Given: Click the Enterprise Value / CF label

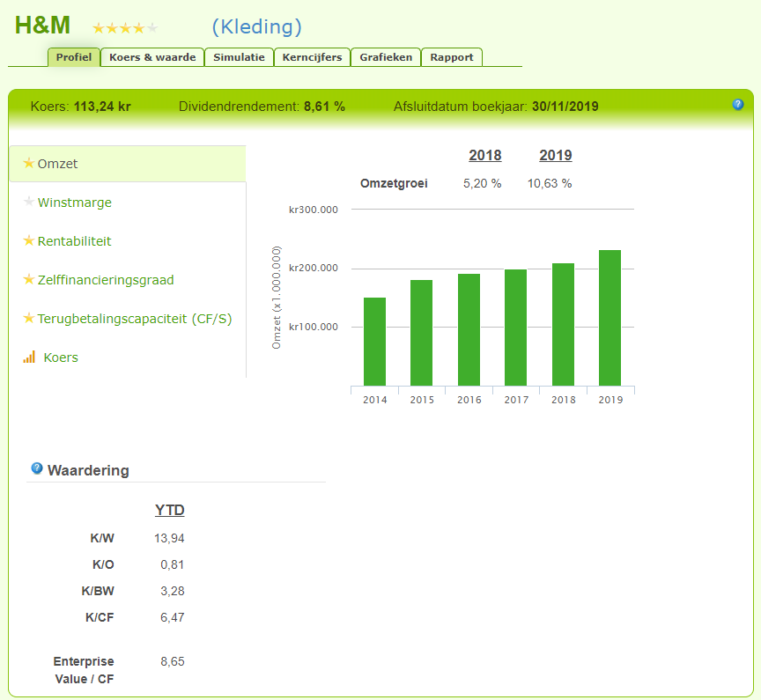Looking at the screenshot, I should [x=84, y=670].
